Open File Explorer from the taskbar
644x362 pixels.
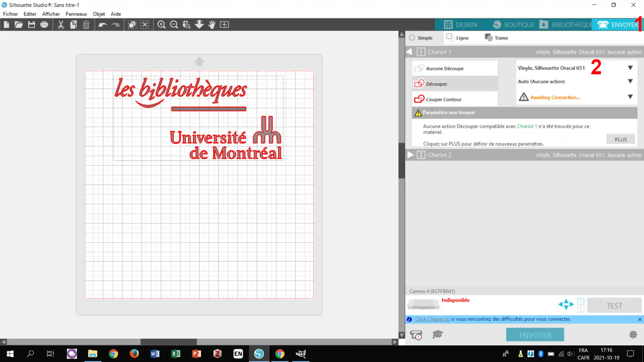[x=93, y=354]
